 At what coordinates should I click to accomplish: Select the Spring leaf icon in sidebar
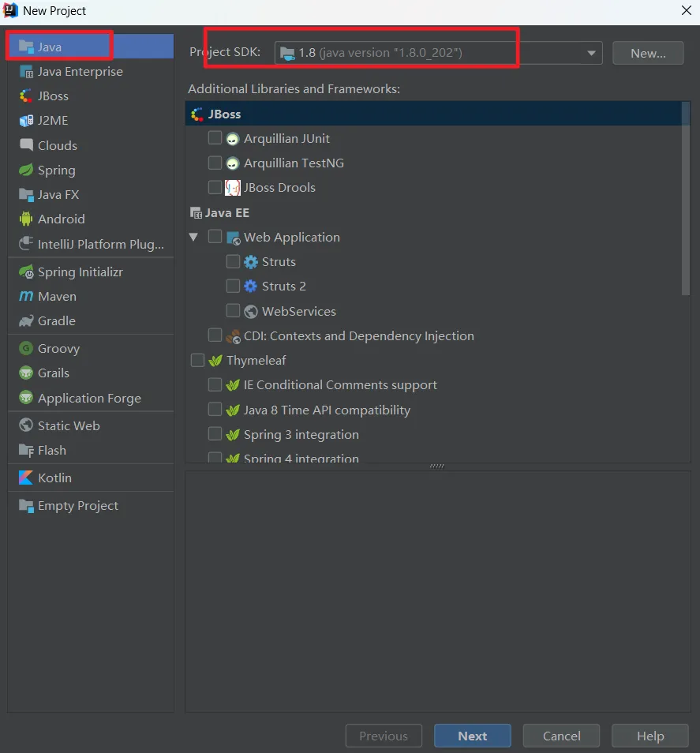(x=26, y=170)
